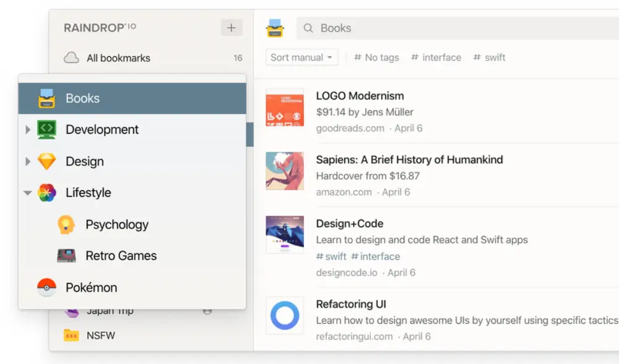Click the NSFW folder icon
Image resolution: width=619 pixels, height=364 pixels.
pos(72,336)
